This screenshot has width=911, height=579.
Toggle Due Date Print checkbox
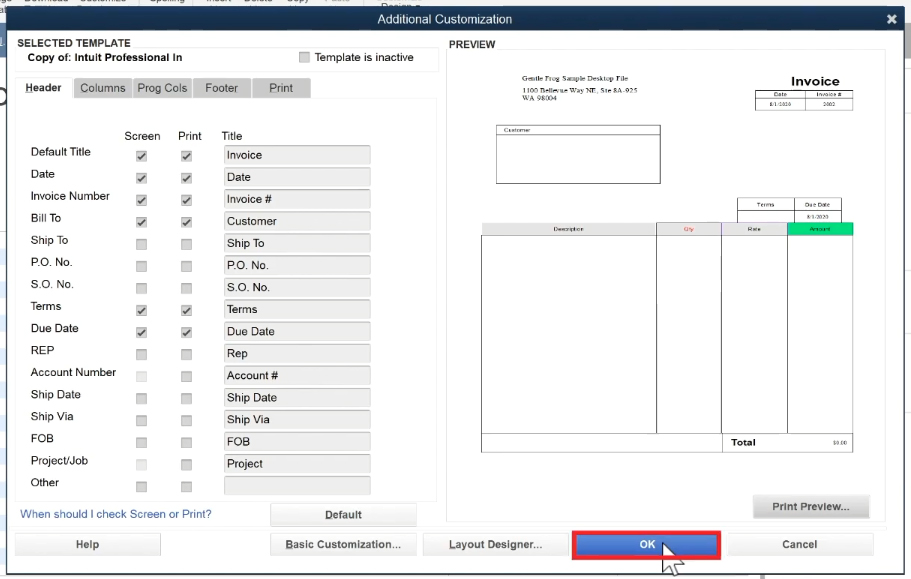[186, 332]
